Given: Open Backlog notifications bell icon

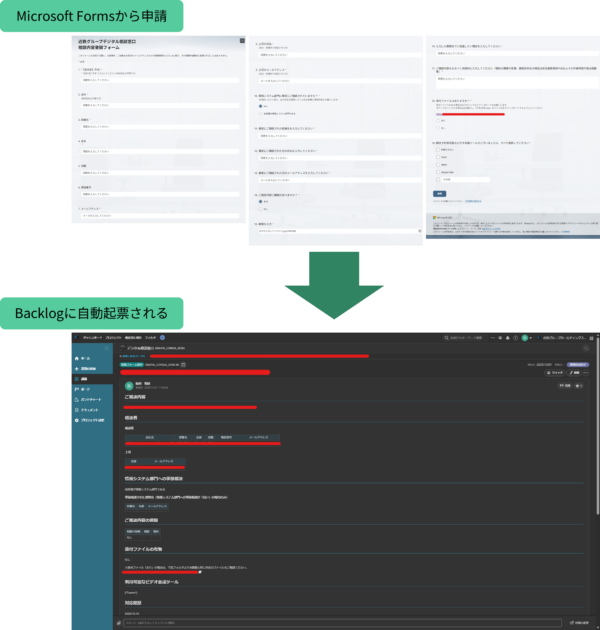Looking at the screenshot, I should (x=508, y=338).
